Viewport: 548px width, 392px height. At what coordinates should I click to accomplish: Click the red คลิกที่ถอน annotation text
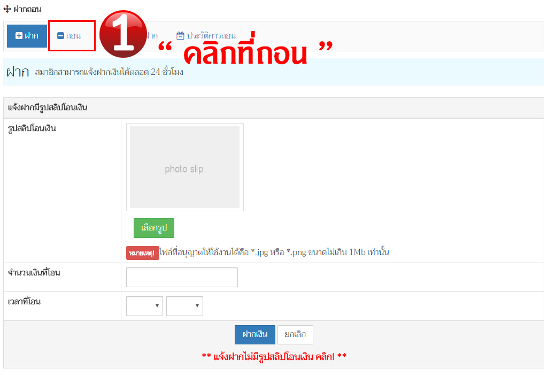tap(246, 52)
